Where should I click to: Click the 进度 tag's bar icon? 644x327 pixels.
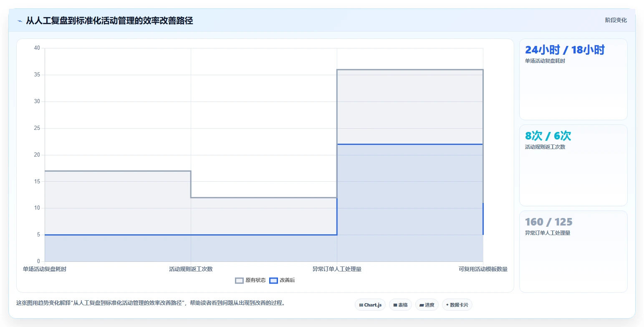[x=422, y=305]
